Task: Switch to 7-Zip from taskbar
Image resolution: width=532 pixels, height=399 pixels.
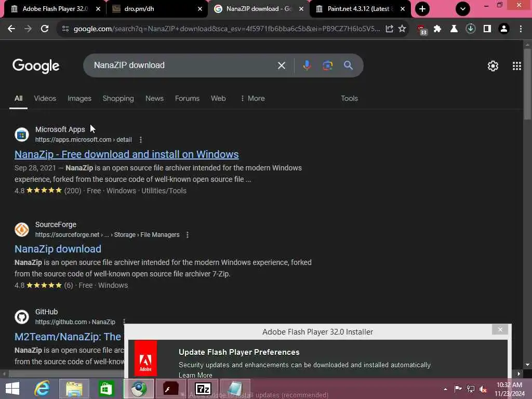Action: coord(203,389)
